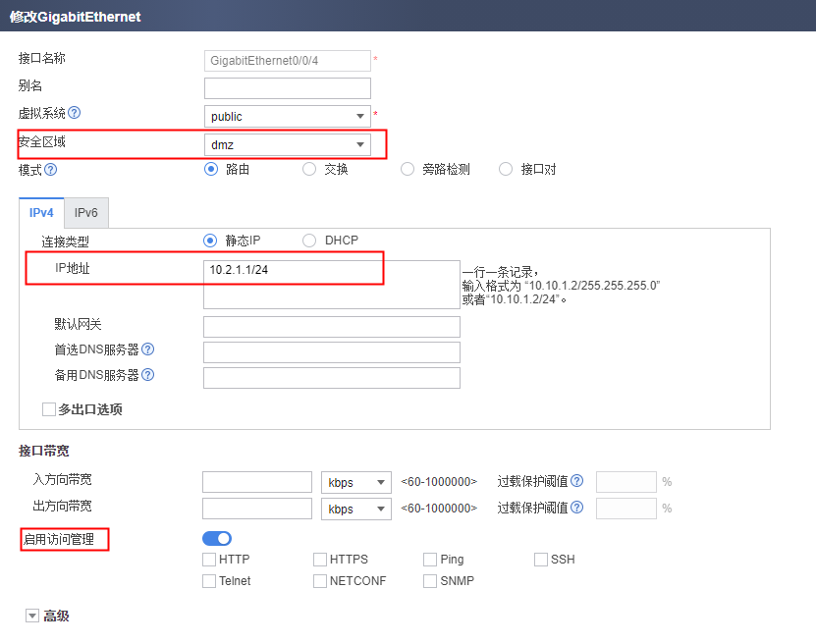This screenshot has height=644, width=816.
Task: Open help icon next to 虚拟系统
Action: [x=75, y=112]
